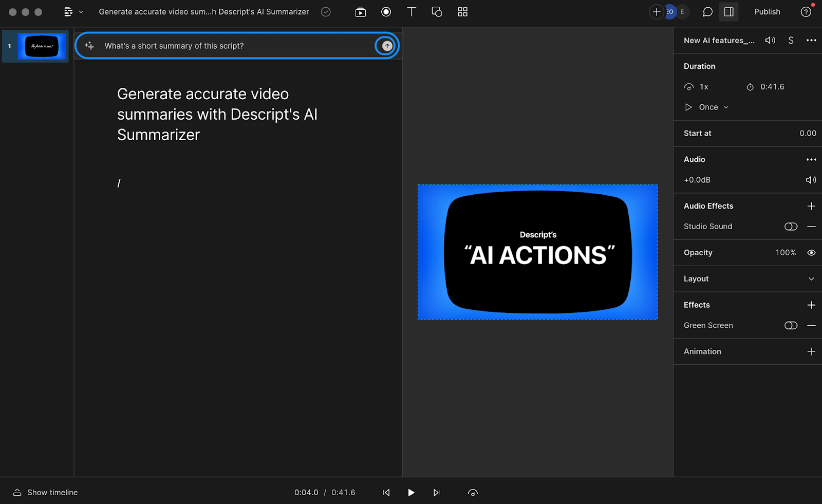Open the comments bubble icon
Screen dimensions: 822x504
[x=707, y=12]
